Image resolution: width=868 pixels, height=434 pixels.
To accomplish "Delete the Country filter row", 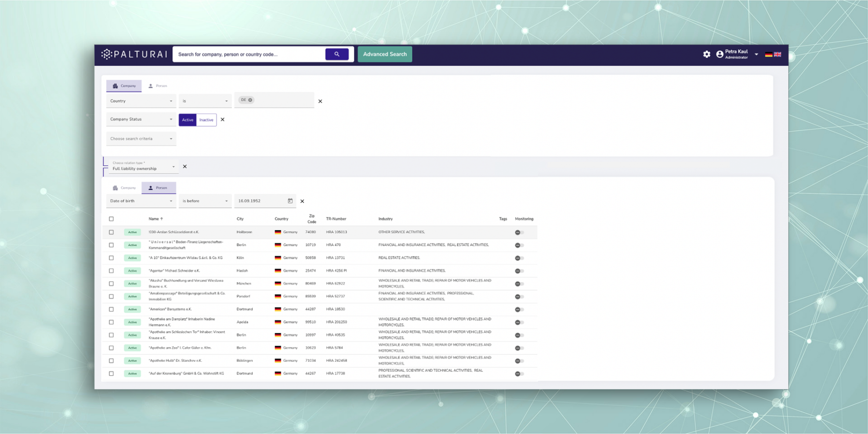I will 320,101.
